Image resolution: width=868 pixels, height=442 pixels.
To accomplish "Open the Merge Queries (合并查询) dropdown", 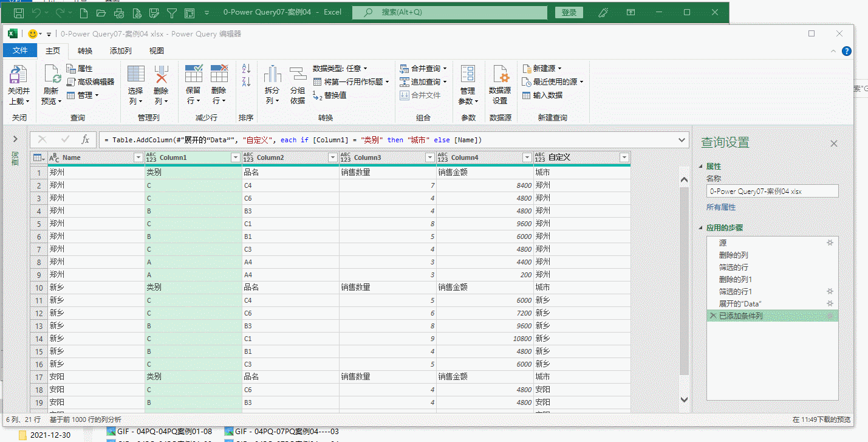I will coord(423,69).
